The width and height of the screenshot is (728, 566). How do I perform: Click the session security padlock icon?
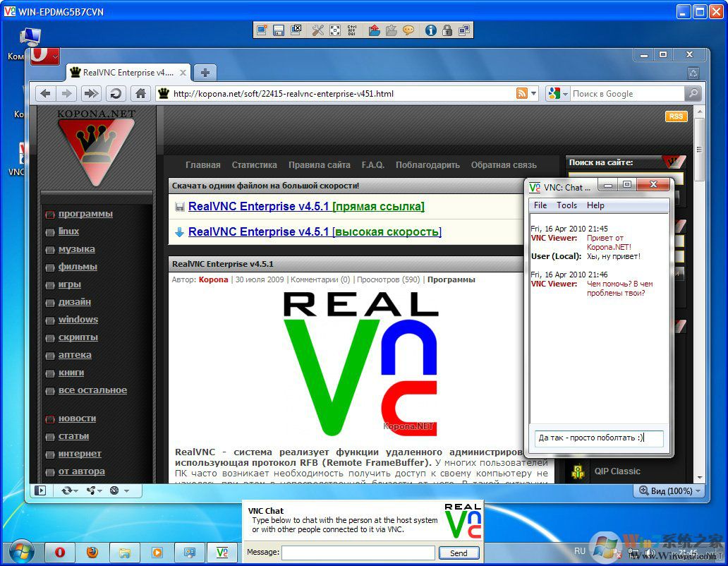pyautogui.click(x=448, y=30)
